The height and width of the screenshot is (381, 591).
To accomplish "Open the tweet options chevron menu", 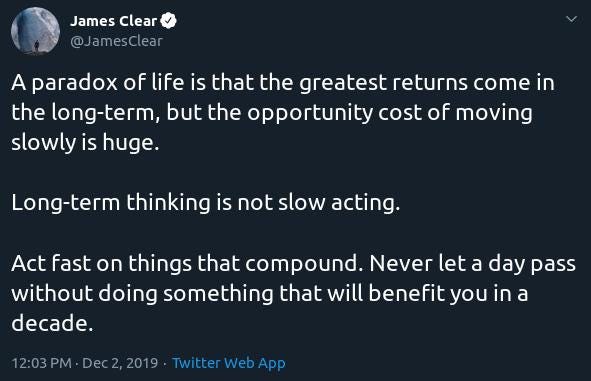I will click(x=571, y=19).
